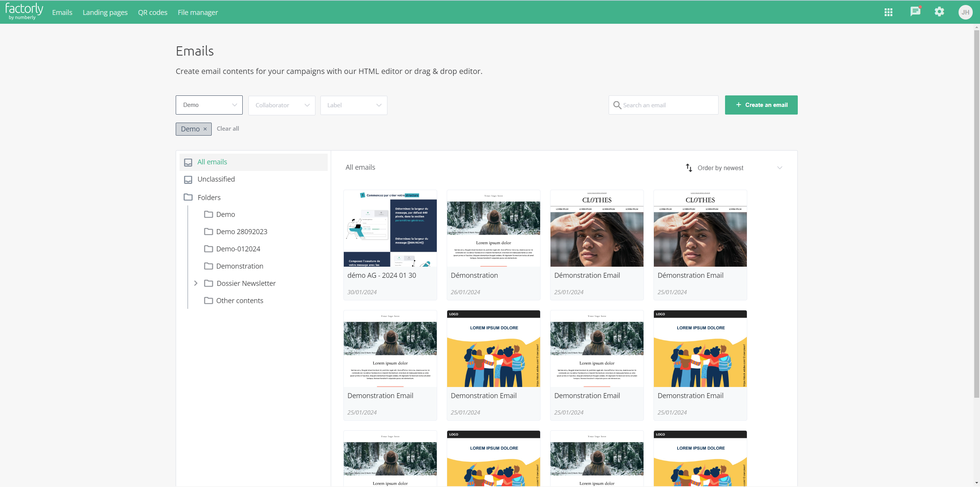The height and width of the screenshot is (487, 980).
Task: Open the Collaborator dropdown
Action: (282, 105)
